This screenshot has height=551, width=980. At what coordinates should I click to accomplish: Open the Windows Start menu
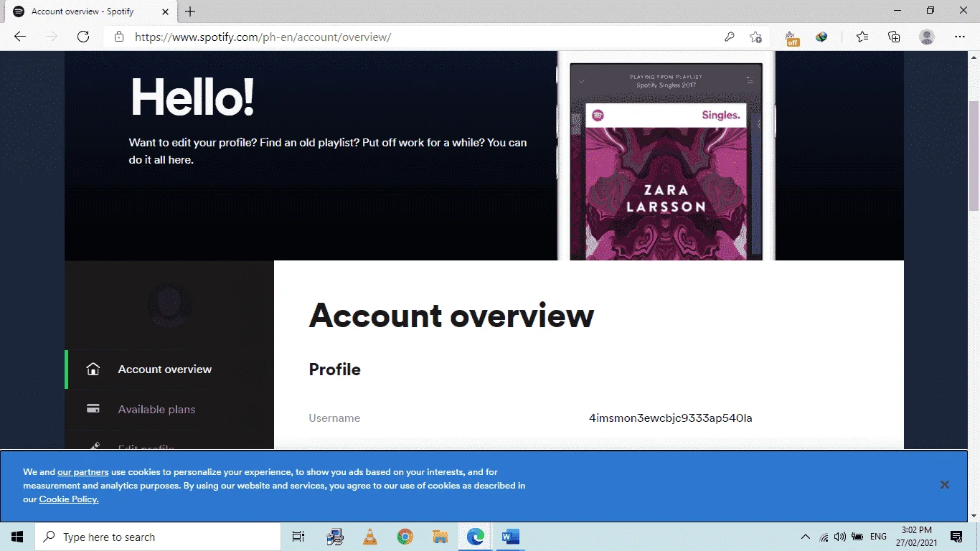[x=17, y=537]
